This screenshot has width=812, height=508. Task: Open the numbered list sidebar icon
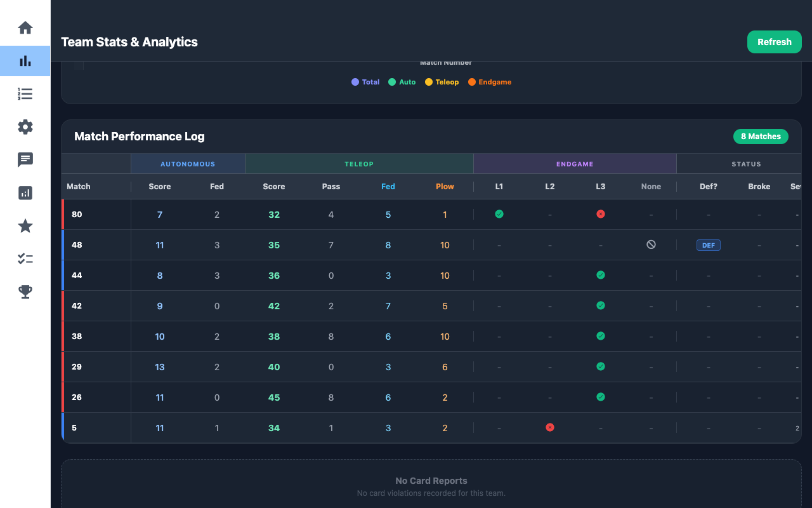pyautogui.click(x=25, y=94)
